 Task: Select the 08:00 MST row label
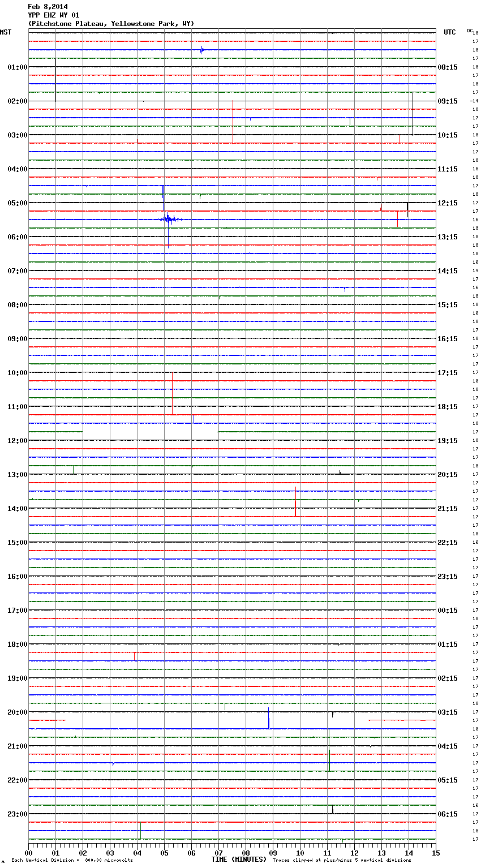click(x=18, y=305)
